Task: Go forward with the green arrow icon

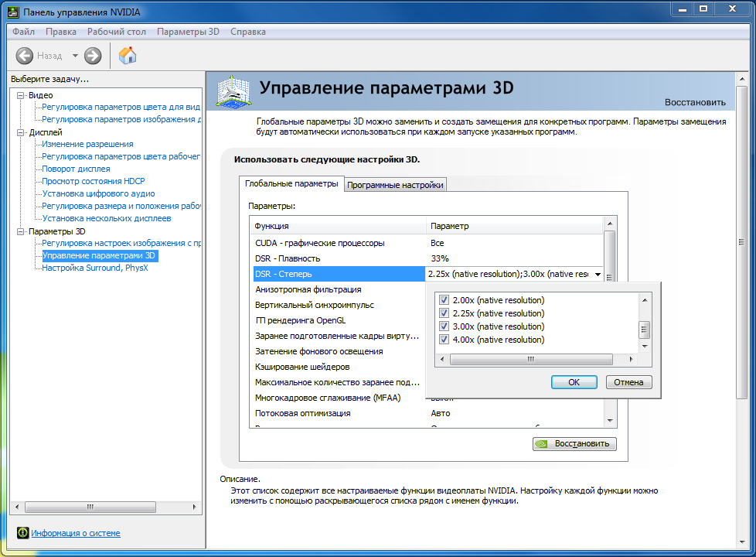Action: tap(93, 56)
